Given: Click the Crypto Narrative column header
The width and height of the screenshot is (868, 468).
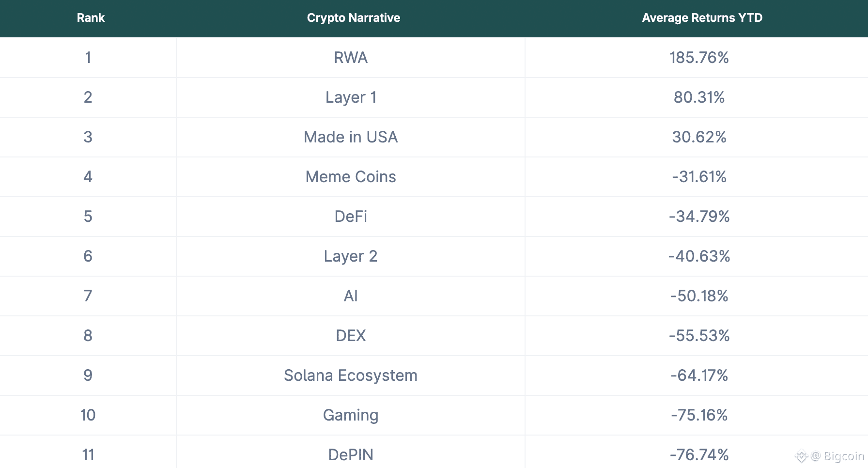Looking at the screenshot, I should 354,18.
